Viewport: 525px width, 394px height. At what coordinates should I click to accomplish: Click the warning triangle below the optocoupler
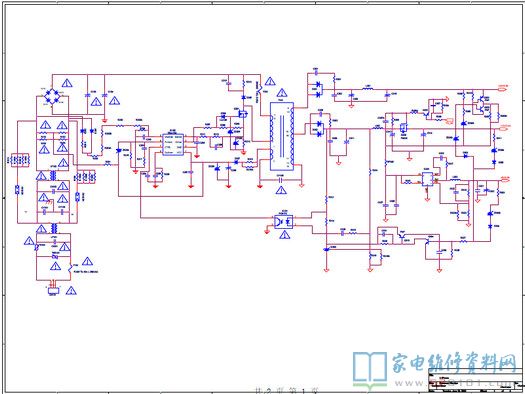click(285, 235)
